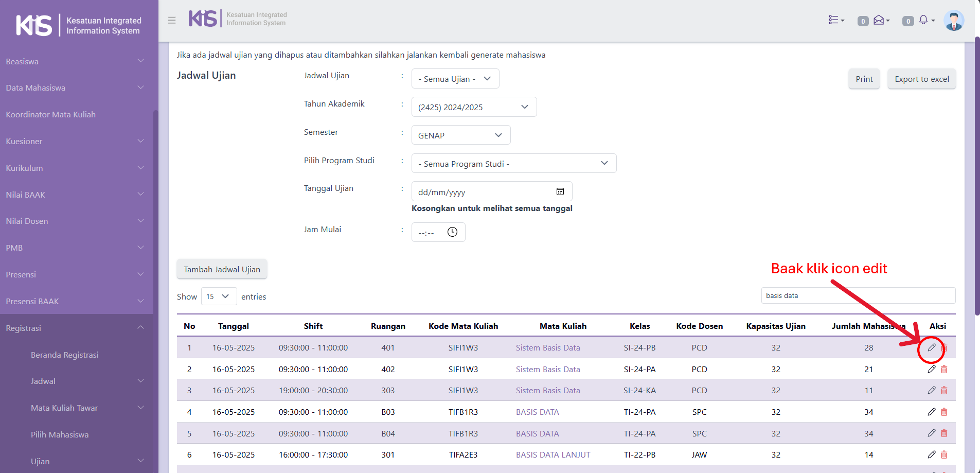Click the Tambah Jadwal Ujian button

(x=222, y=269)
